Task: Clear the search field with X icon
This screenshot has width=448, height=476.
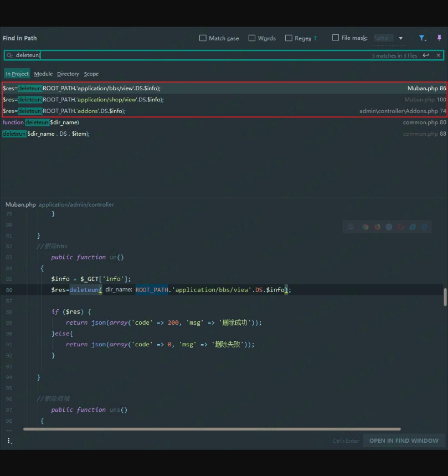Action: pyautogui.click(x=439, y=55)
